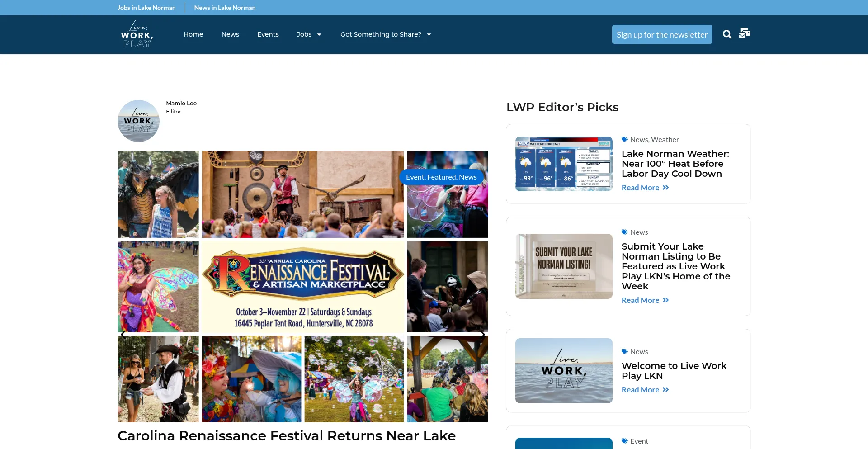This screenshot has width=868, height=449.
Task: Click the LWP Editor's Picks heading
Action: tap(562, 107)
